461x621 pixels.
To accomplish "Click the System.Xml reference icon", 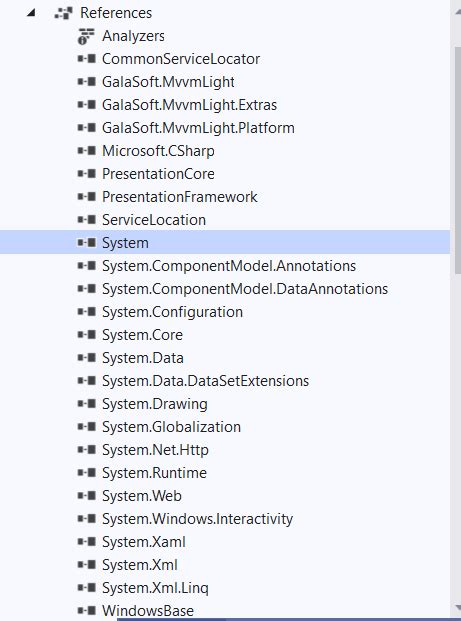I will [87, 564].
